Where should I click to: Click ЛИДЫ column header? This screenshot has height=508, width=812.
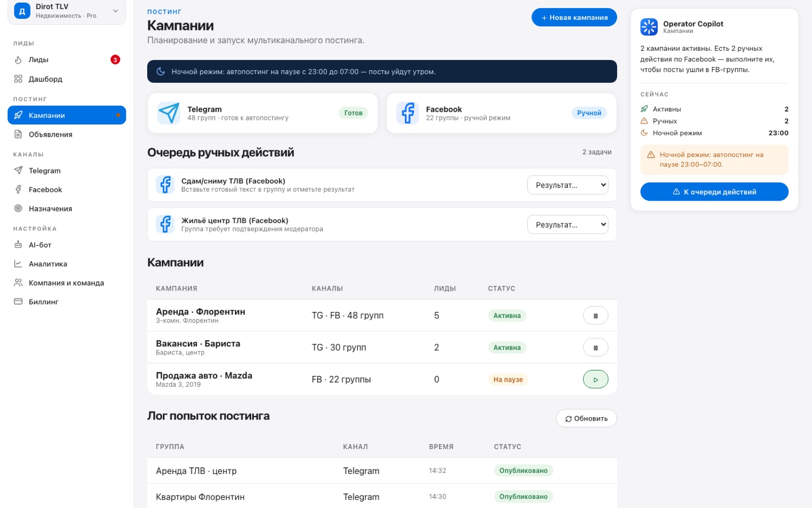445,288
